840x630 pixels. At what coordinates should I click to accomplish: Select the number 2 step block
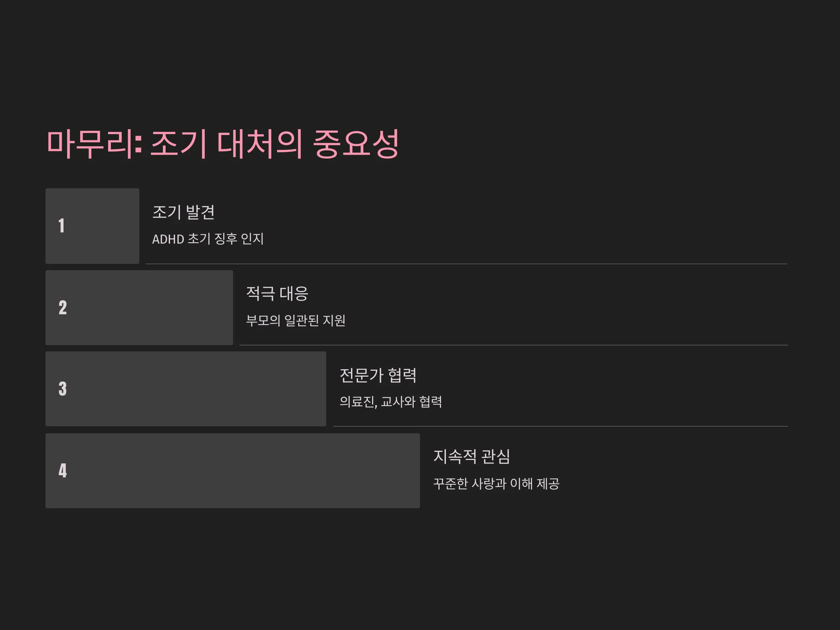[139, 308]
